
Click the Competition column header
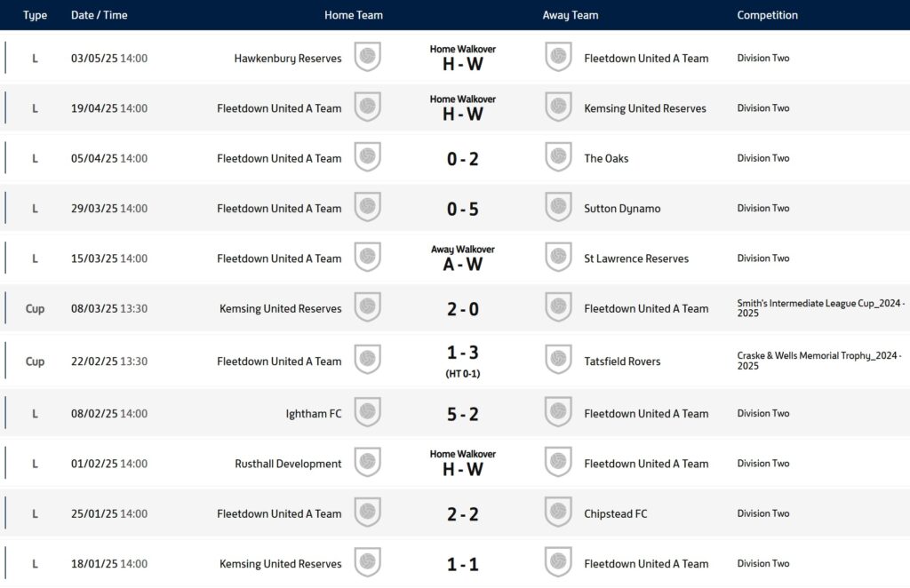(x=767, y=15)
